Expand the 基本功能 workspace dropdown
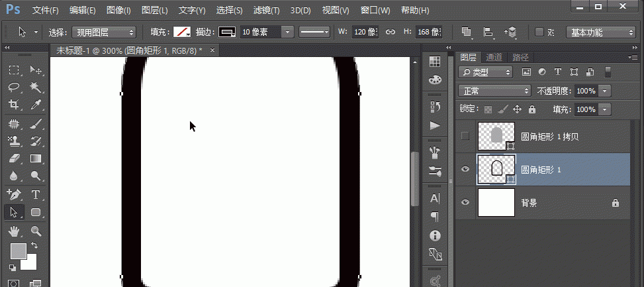Viewport: 644px width, 287px height. tap(601, 32)
